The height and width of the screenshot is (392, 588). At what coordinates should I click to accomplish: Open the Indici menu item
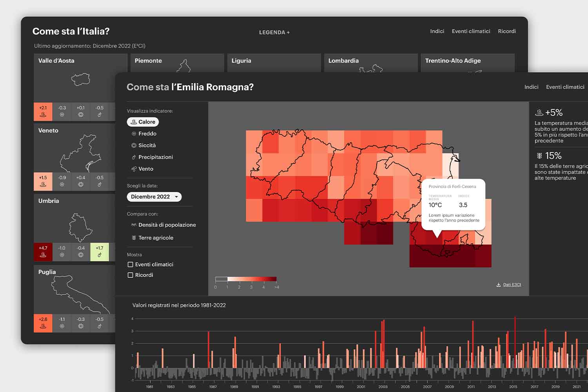pyautogui.click(x=532, y=87)
